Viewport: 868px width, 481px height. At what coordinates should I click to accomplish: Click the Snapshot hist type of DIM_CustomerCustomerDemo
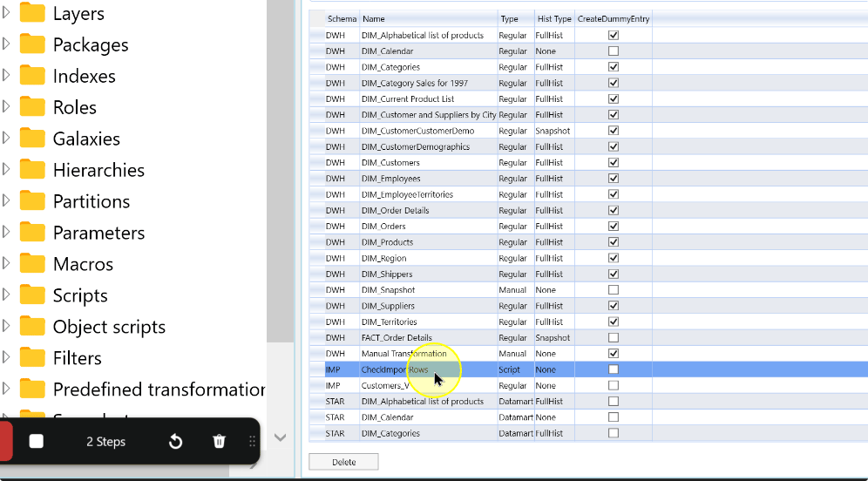(x=554, y=131)
